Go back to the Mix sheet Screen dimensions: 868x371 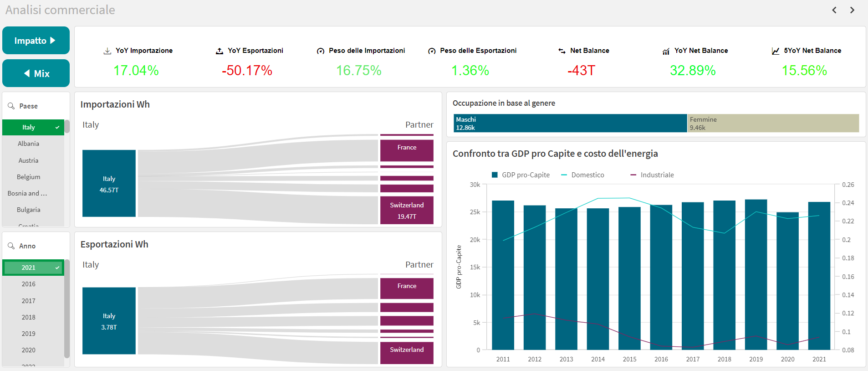tap(36, 73)
